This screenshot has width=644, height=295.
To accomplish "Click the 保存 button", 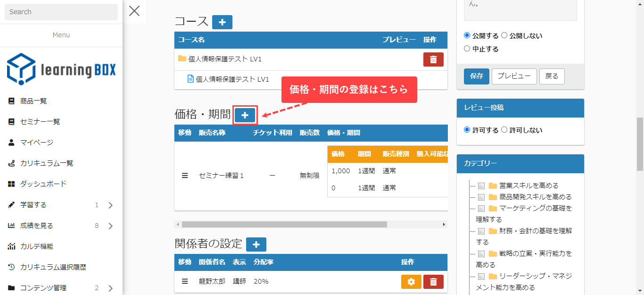I will pos(476,76).
